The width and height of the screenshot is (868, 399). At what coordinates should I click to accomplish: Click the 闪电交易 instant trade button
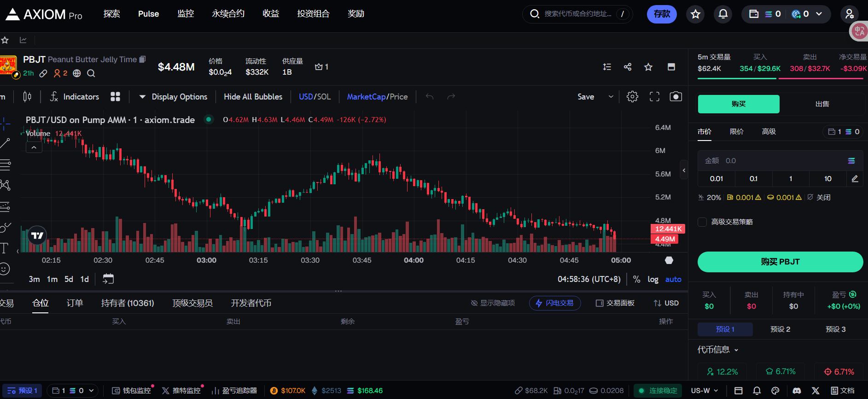555,303
